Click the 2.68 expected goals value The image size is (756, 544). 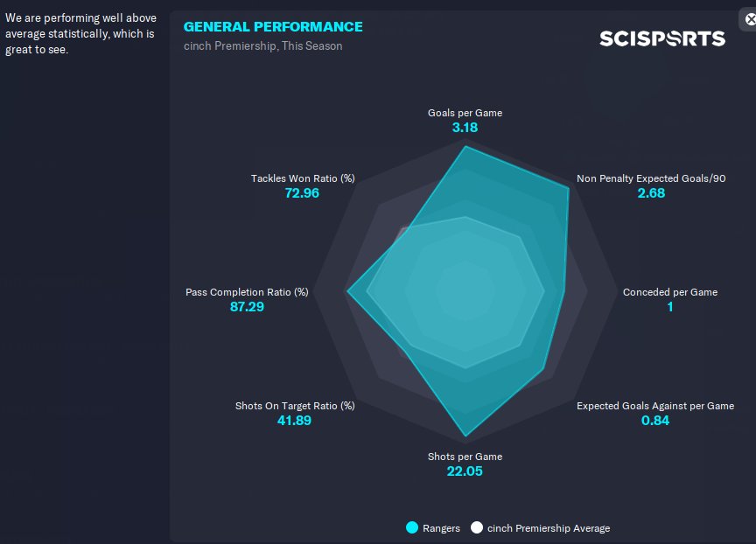[651, 193]
